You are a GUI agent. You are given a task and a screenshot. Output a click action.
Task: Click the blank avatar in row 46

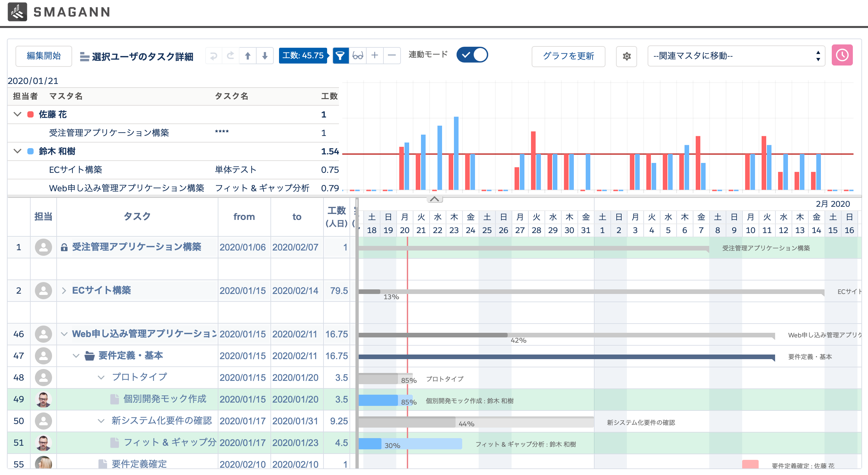point(43,334)
